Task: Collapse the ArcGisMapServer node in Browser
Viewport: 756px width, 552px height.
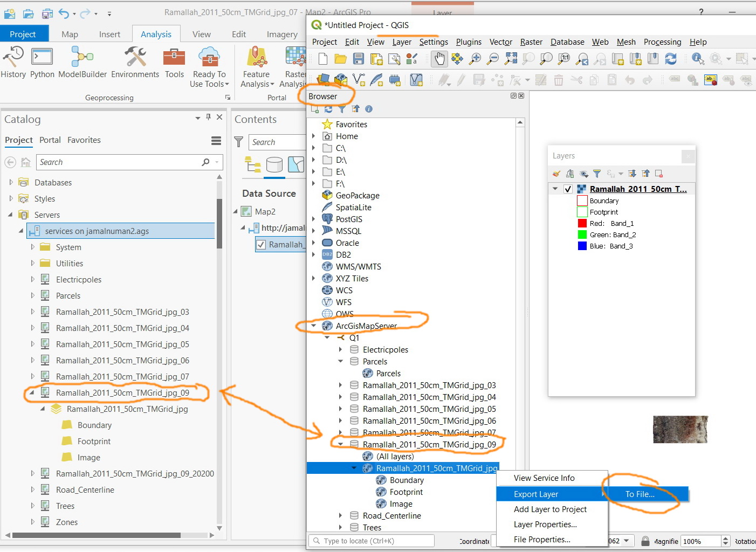Action: click(314, 326)
